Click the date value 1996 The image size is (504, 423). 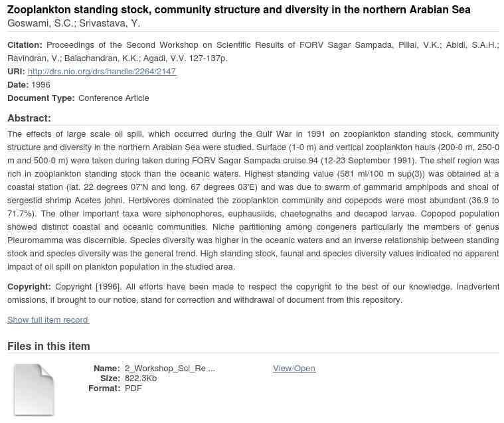(41, 85)
